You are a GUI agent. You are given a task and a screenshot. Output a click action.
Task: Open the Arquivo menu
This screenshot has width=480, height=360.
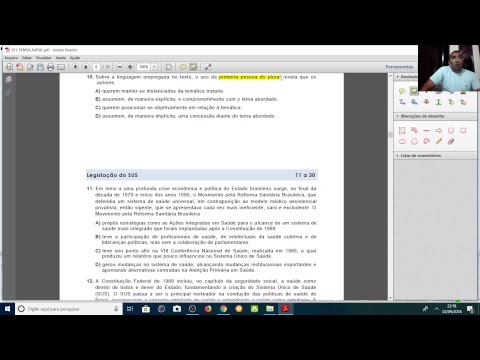point(11,58)
